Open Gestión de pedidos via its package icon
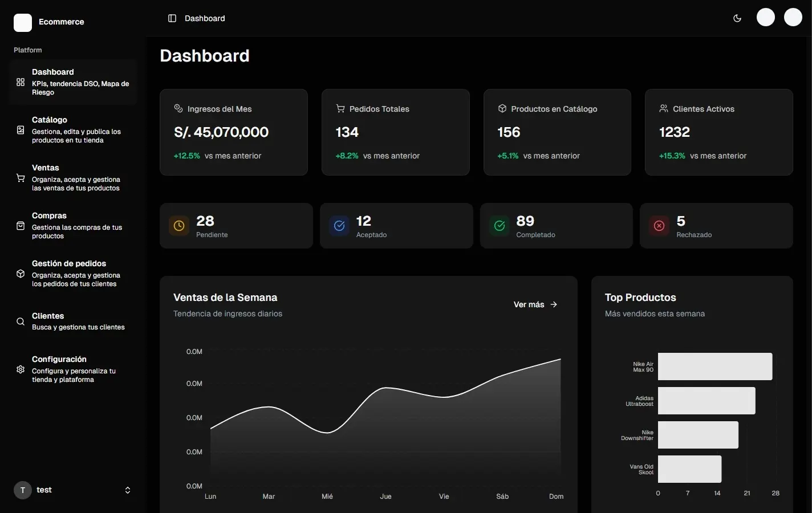The width and height of the screenshot is (812, 513). point(20,274)
